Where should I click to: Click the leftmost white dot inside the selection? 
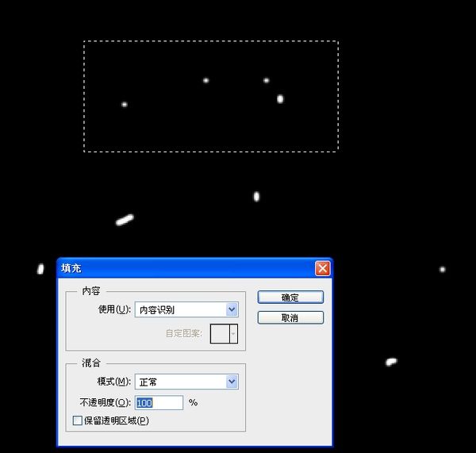tap(125, 105)
